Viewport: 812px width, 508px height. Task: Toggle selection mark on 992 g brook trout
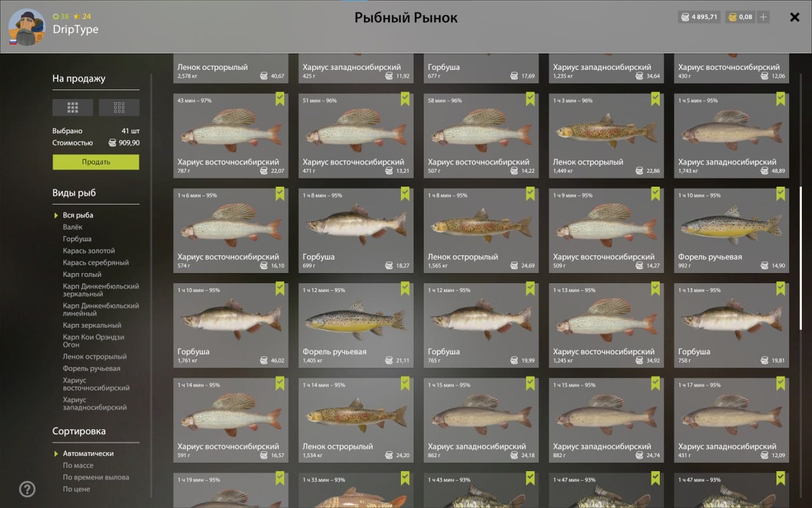click(x=780, y=194)
